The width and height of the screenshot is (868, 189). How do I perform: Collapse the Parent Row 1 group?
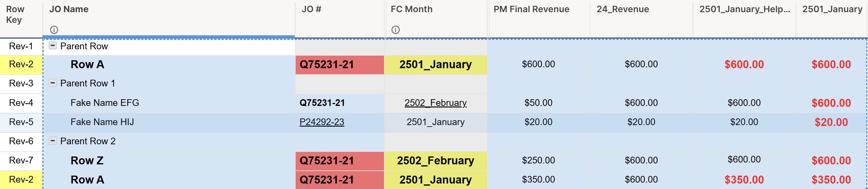click(x=52, y=83)
